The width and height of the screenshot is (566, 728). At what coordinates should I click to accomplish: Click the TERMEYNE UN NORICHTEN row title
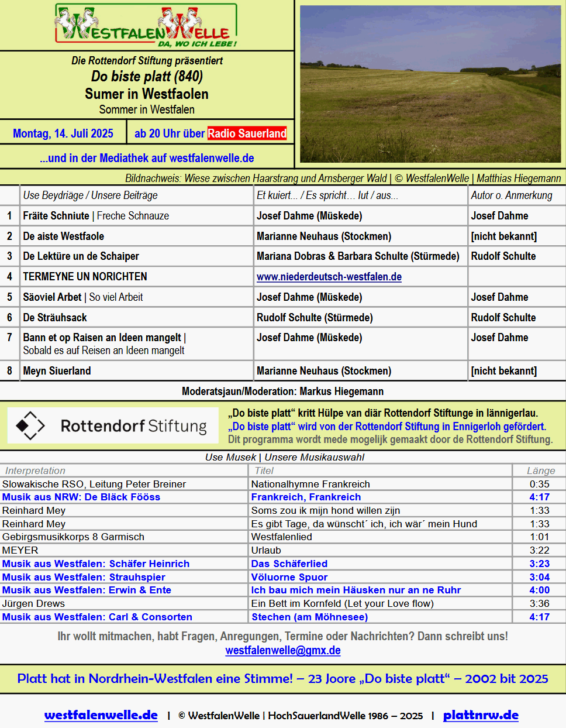point(85,277)
